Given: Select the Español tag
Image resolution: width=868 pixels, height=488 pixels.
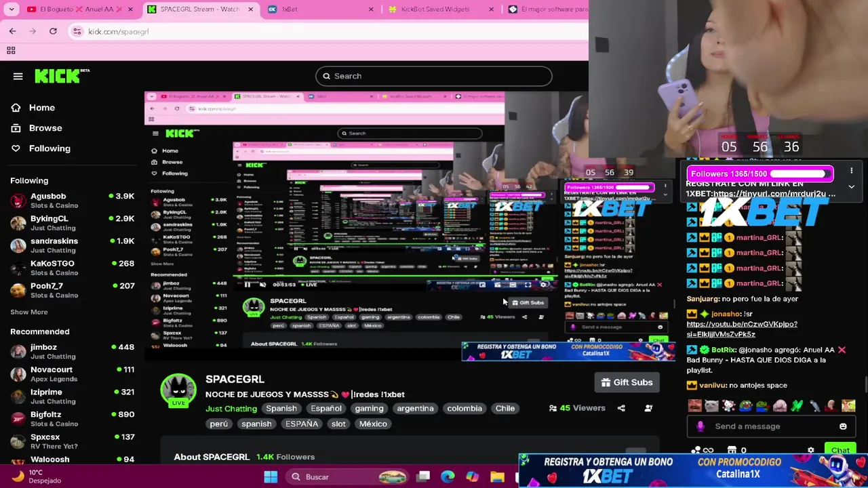Looking at the screenshot, I should click(x=326, y=408).
